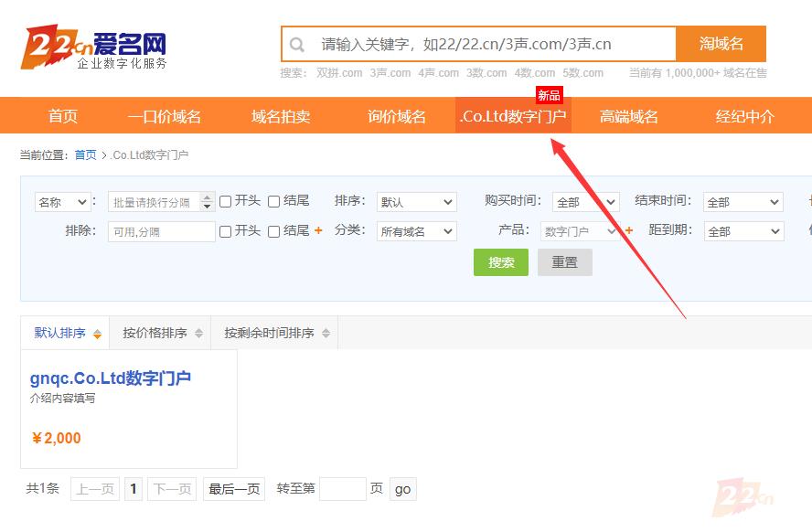This screenshot has height=532, width=812.
Task: Click the sort arrows beside 默认排序
Action: [97, 334]
